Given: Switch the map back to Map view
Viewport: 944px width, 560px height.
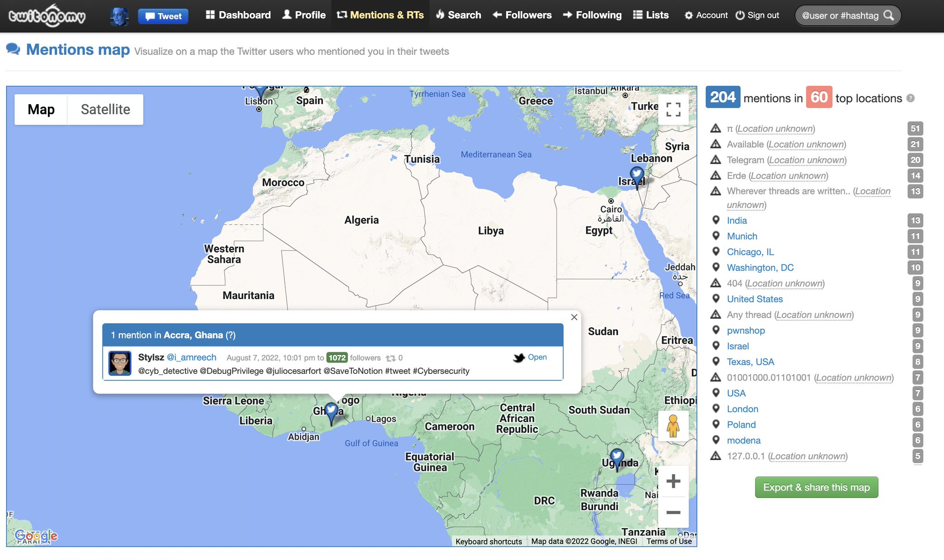Looking at the screenshot, I should point(41,109).
